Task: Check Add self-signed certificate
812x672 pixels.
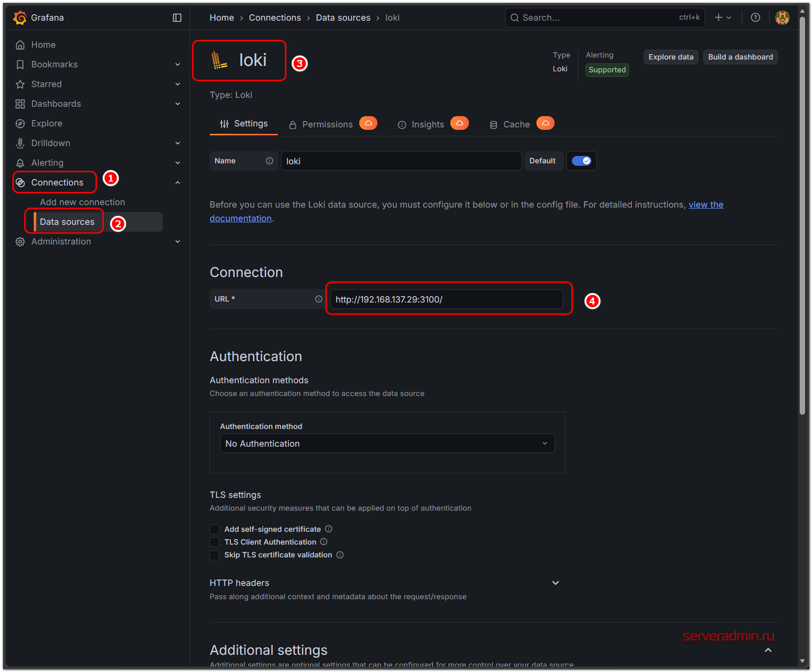Action: tap(215, 529)
